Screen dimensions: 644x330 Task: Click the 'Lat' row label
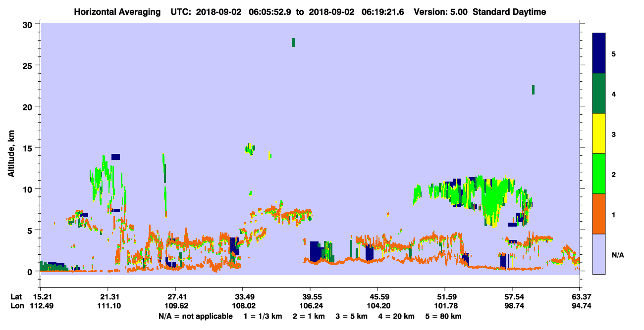(x=16, y=297)
